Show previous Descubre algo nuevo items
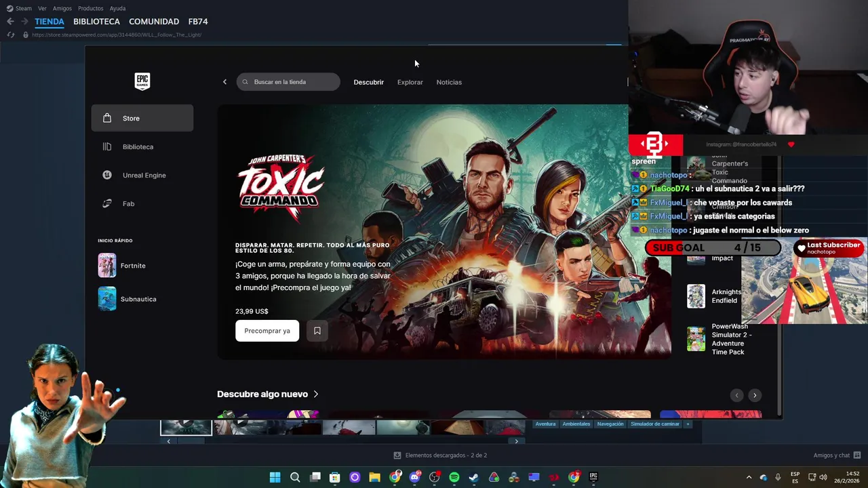 click(736, 395)
